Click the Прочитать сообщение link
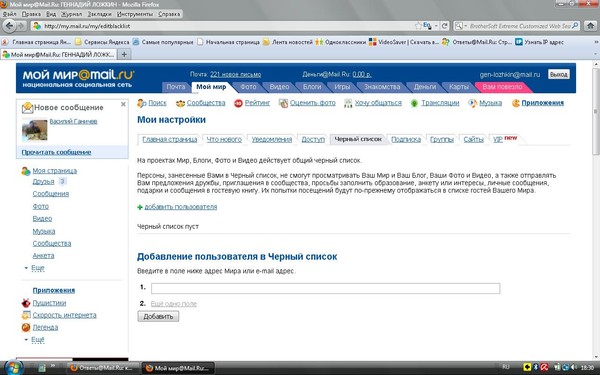 tap(56, 152)
